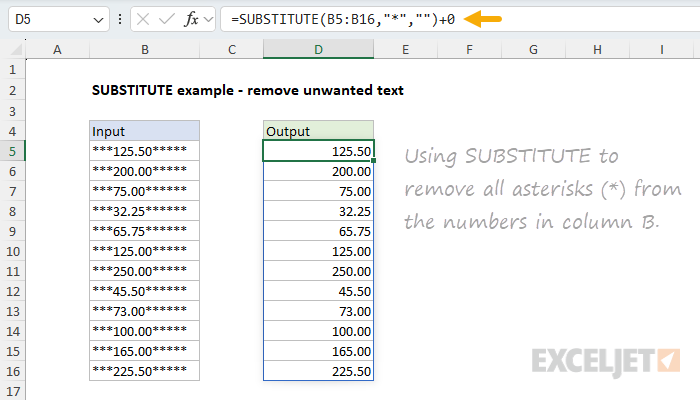Click output cell 45.50

tap(318, 291)
